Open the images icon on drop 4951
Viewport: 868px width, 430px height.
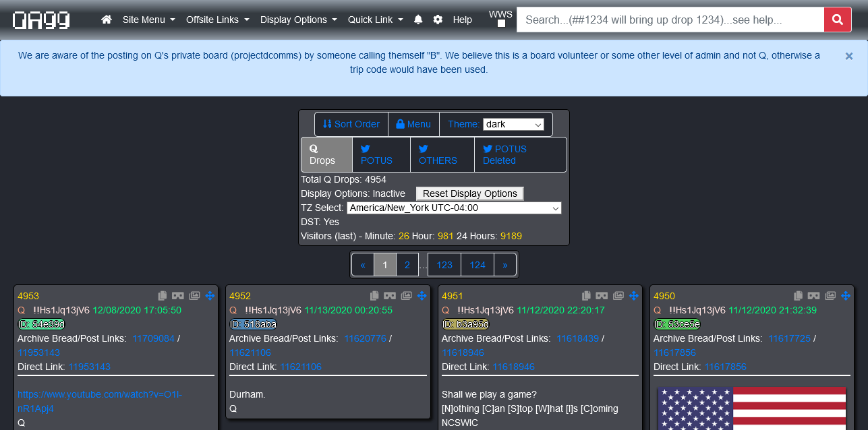coord(618,296)
